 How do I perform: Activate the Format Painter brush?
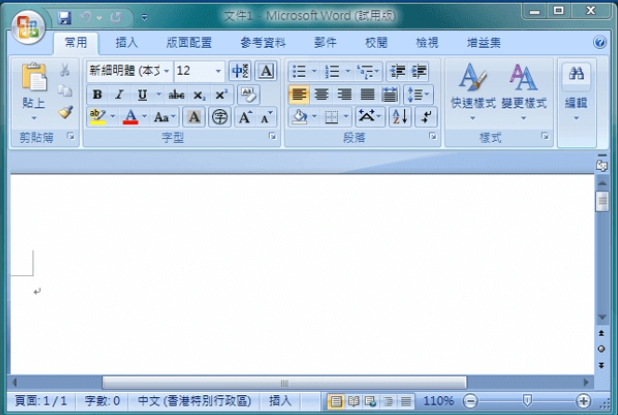65,112
